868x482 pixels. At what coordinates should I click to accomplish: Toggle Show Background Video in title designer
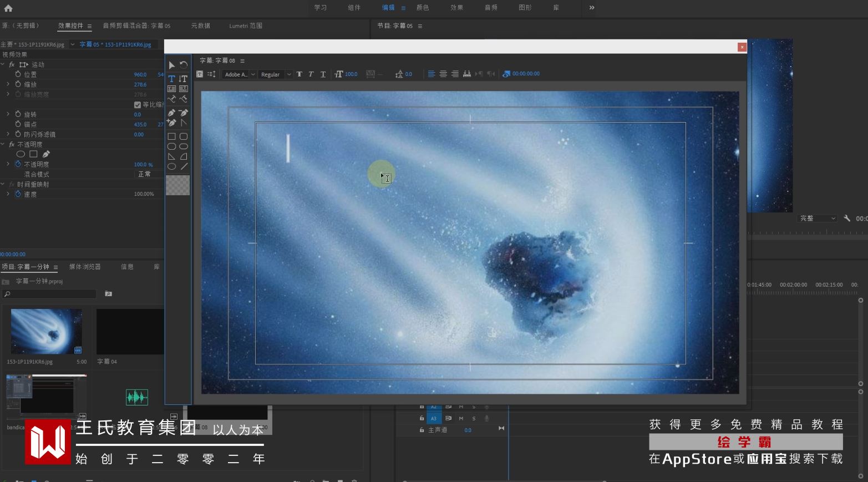506,74
